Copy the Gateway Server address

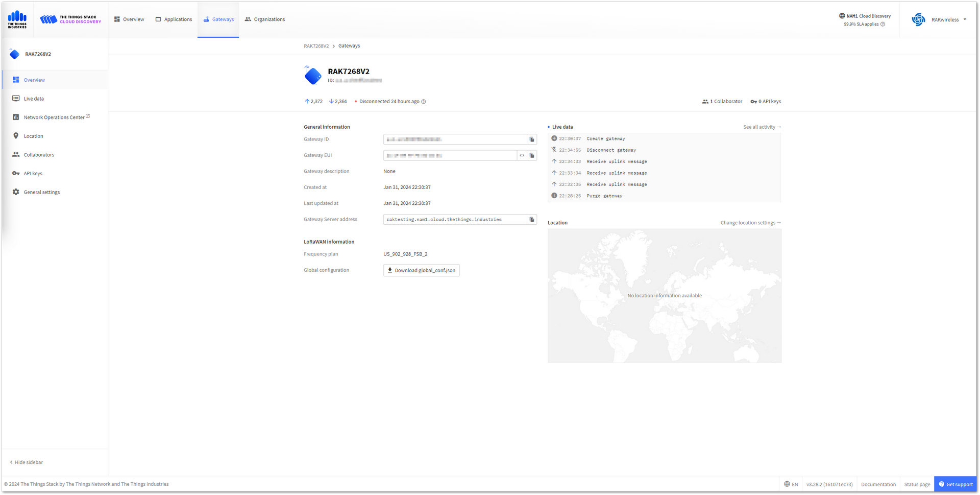pyautogui.click(x=532, y=220)
